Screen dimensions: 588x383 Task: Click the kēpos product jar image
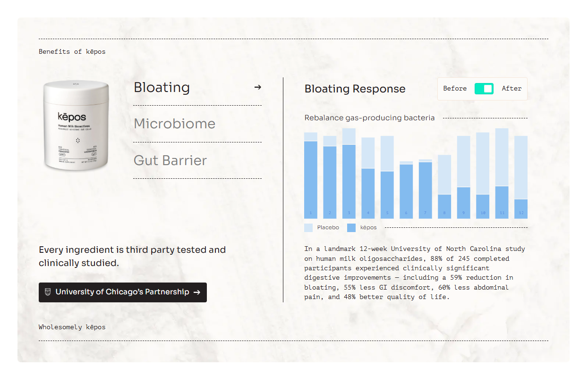coord(76,125)
